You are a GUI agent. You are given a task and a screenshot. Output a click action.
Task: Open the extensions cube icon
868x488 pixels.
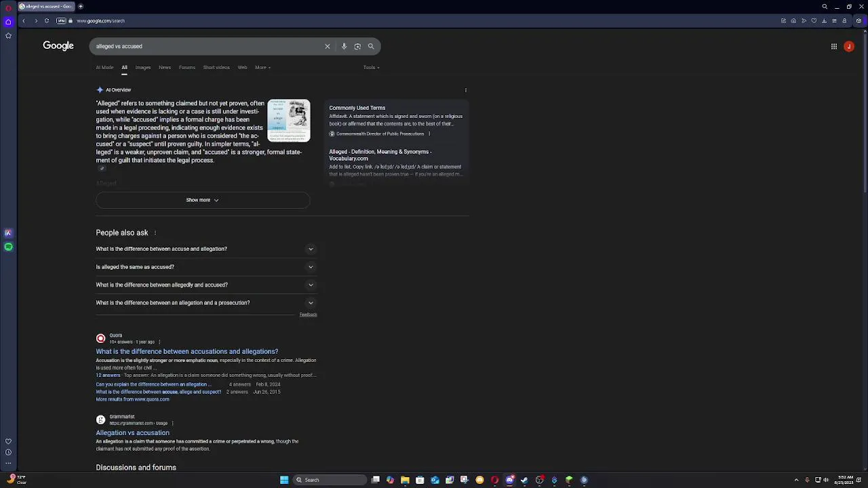click(859, 21)
